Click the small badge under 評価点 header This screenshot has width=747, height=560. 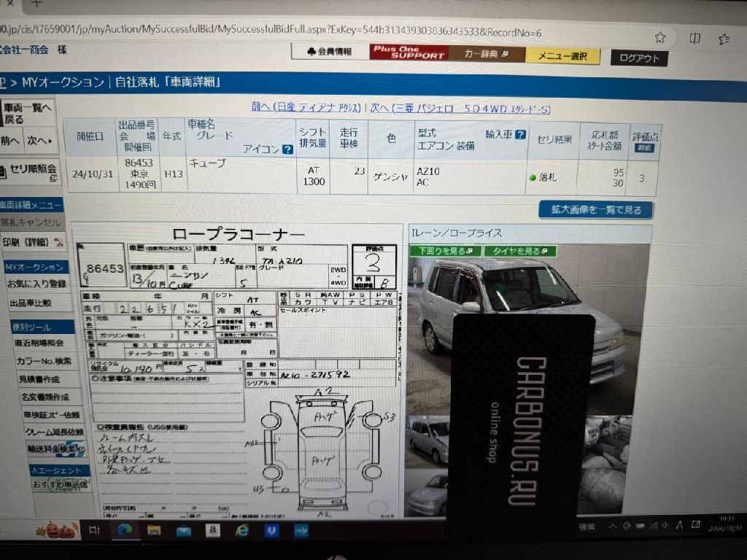[645, 148]
